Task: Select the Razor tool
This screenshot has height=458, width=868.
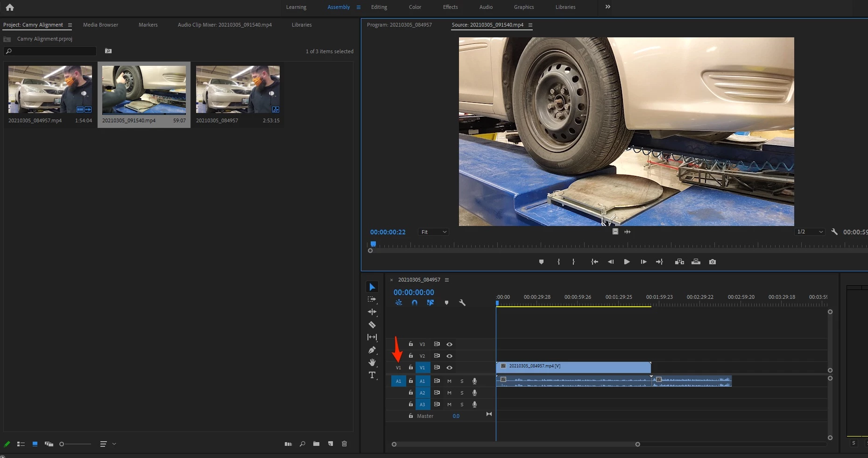Action: [x=372, y=324]
